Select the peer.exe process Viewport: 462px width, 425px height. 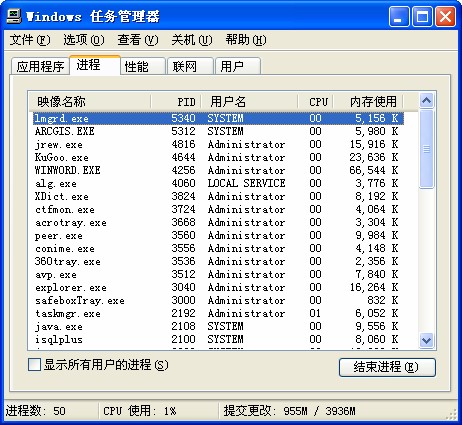pos(218,235)
